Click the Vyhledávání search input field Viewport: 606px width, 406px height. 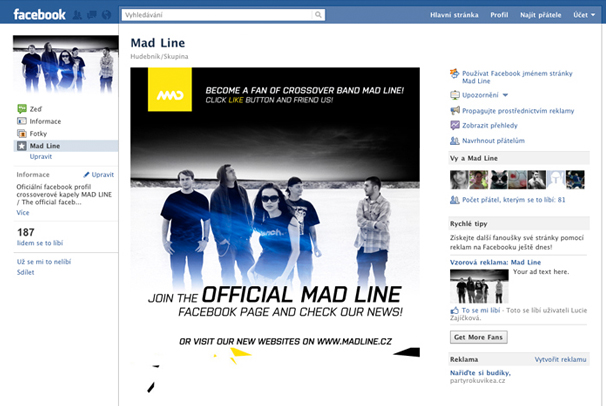tap(217, 15)
